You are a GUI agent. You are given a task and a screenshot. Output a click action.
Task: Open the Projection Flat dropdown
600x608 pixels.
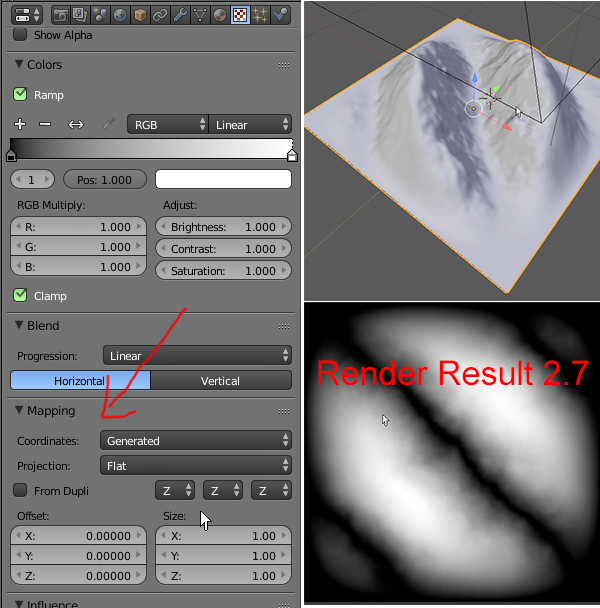click(x=196, y=465)
